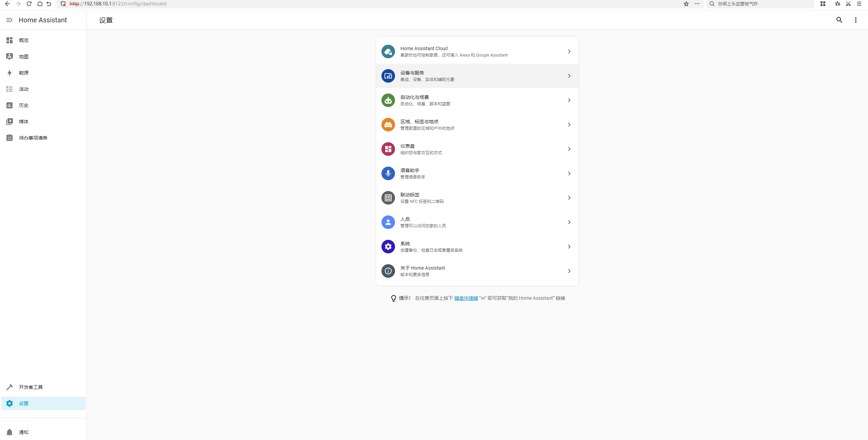
Task: Follow the 键盘快捷键 link
Action: [x=466, y=298]
